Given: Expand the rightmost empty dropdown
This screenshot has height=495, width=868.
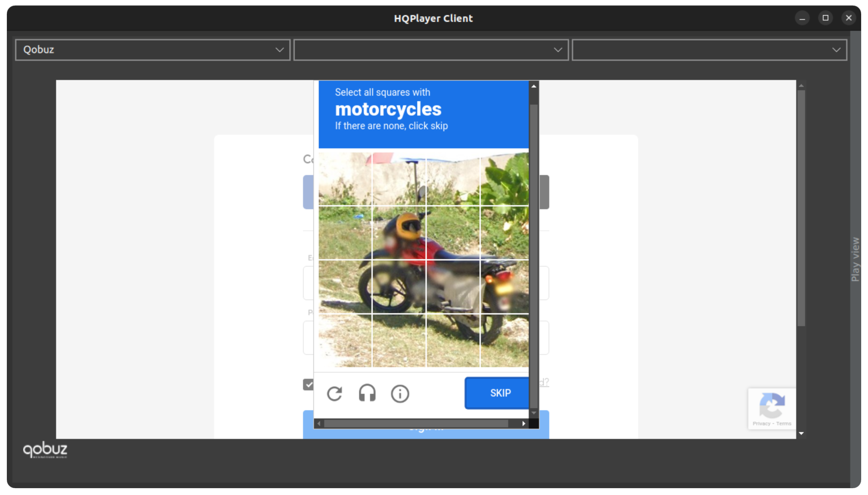Looking at the screenshot, I should 709,50.
